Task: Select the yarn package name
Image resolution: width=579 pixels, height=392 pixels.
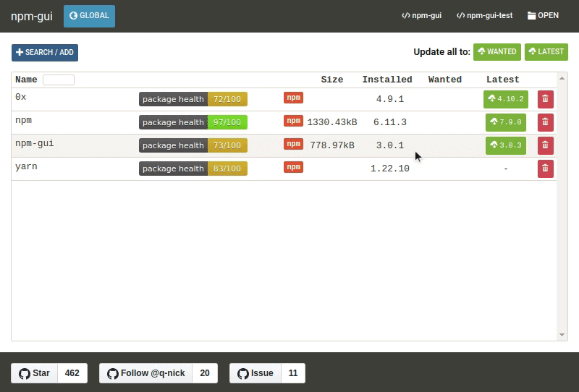Action: 26,166
